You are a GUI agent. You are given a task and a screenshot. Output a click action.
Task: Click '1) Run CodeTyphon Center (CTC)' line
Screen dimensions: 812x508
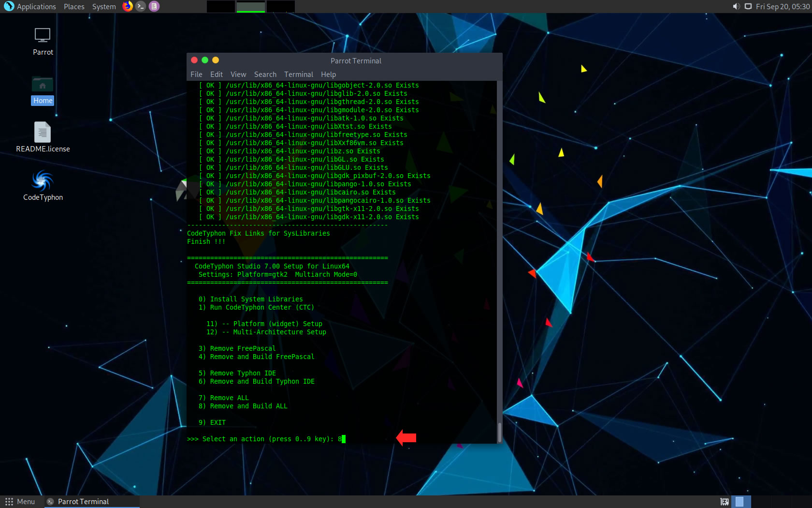pyautogui.click(x=256, y=308)
